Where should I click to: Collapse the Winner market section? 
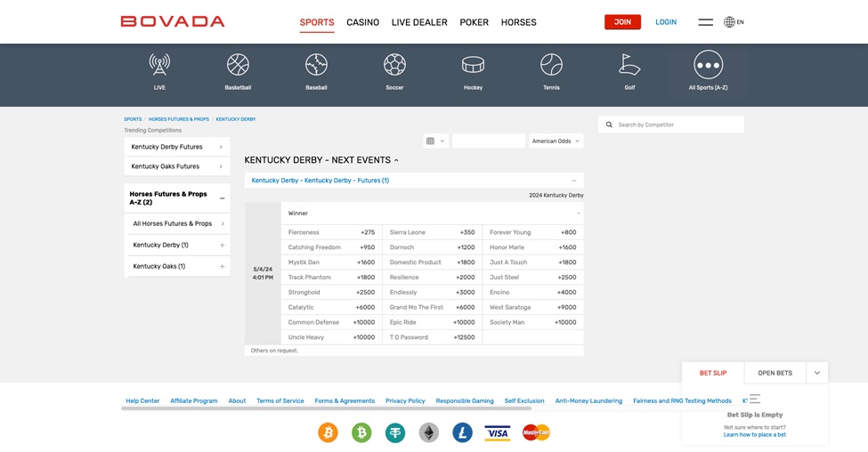[578, 214]
